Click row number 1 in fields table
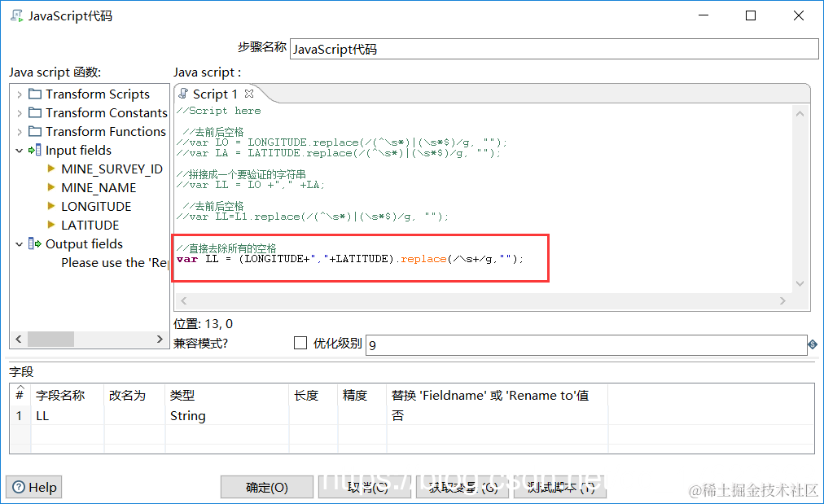 (x=20, y=416)
